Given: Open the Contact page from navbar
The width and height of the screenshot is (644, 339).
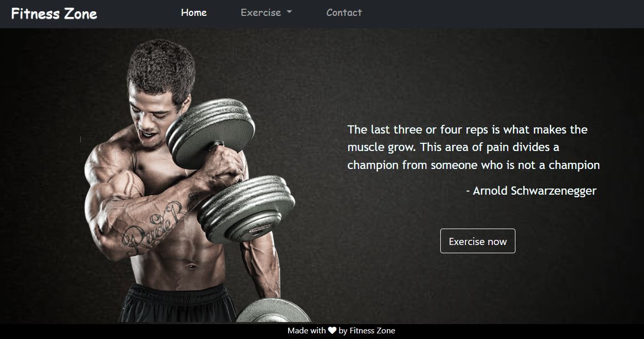Looking at the screenshot, I should click(x=344, y=13).
